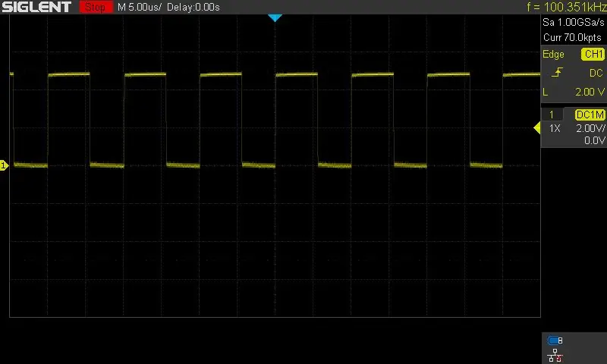Viewport: 607px width, 364px height.
Task: Click the rising edge slope icon
Action: 557,72
